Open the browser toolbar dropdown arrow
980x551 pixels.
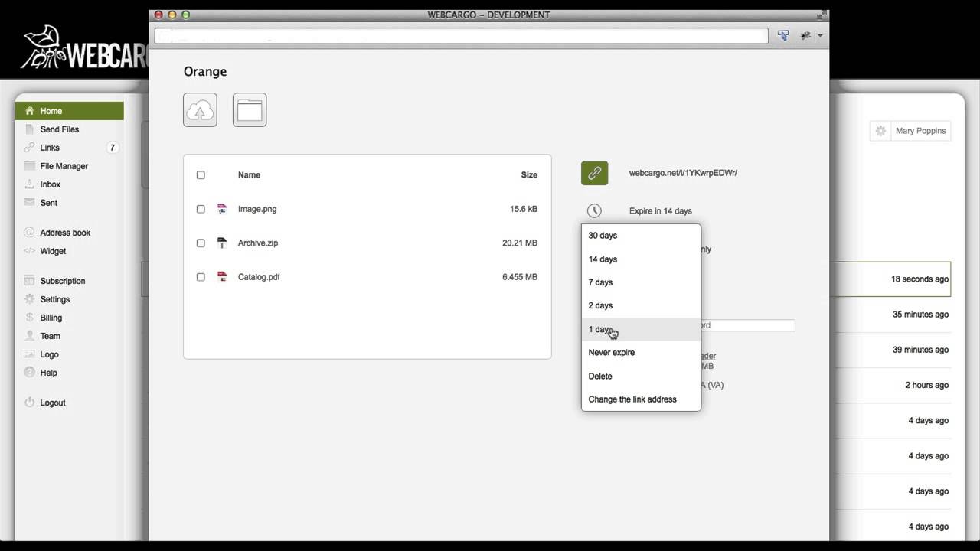(x=819, y=35)
